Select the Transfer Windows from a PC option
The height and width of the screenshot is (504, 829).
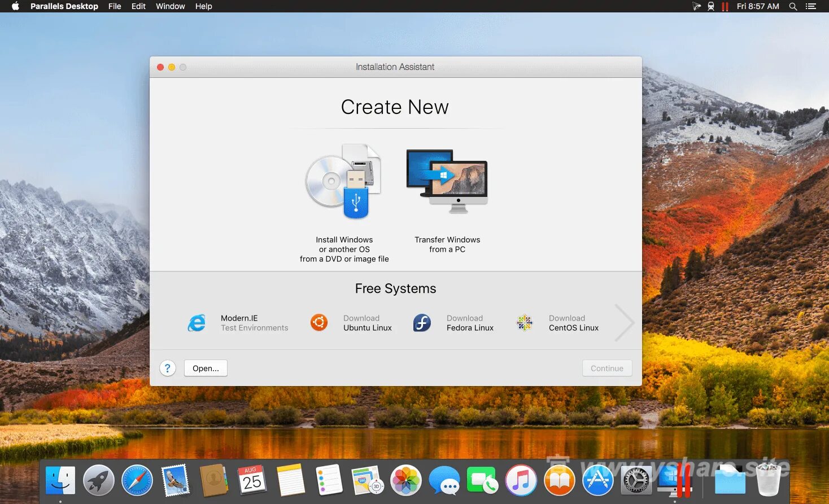(x=447, y=182)
